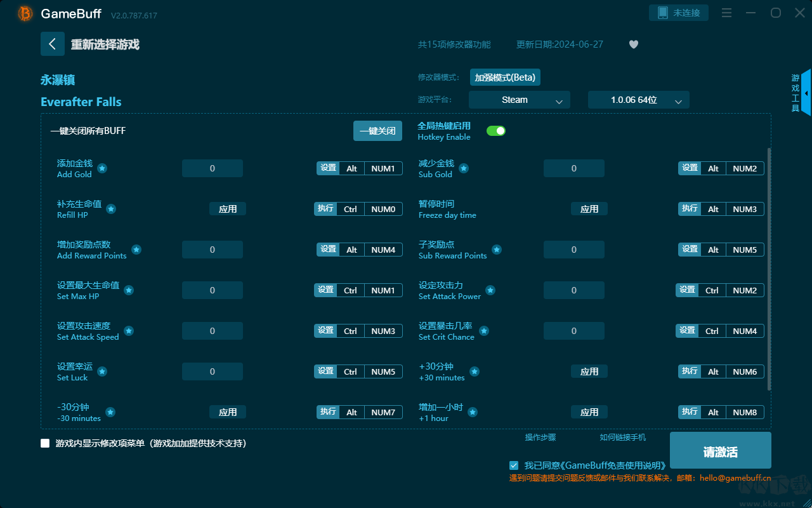Click the back arrow to reselect game

[53, 44]
